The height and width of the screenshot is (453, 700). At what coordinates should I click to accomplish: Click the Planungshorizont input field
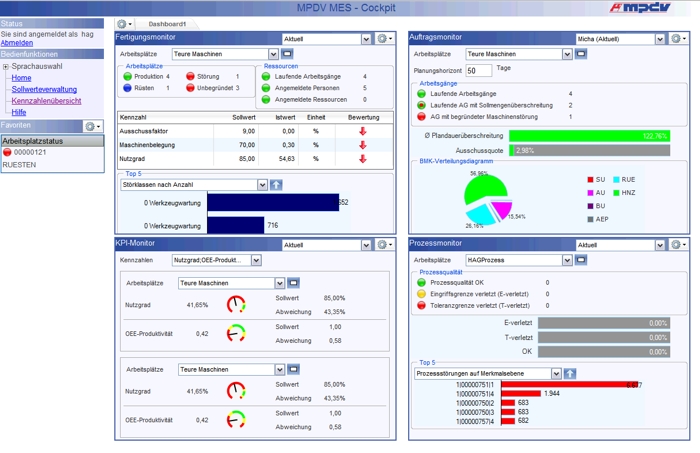pos(479,71)
